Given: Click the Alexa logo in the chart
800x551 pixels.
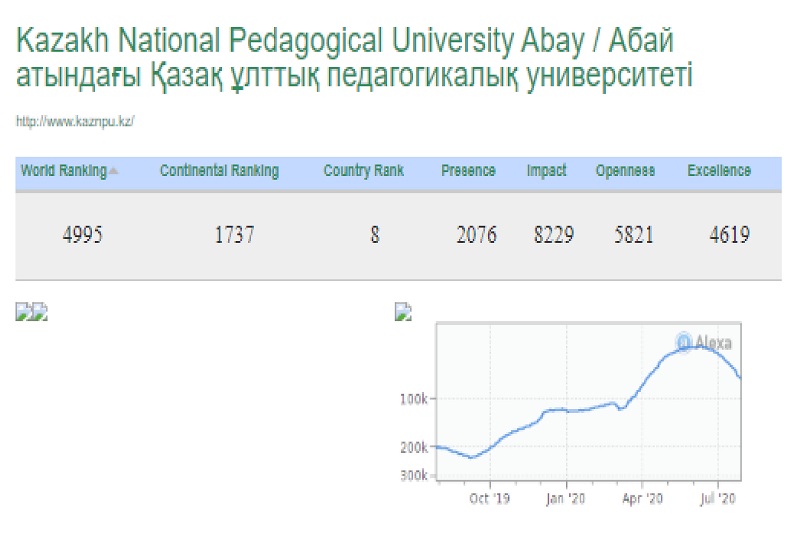Looking at the screenshot, I should click(x=704, y=343).
